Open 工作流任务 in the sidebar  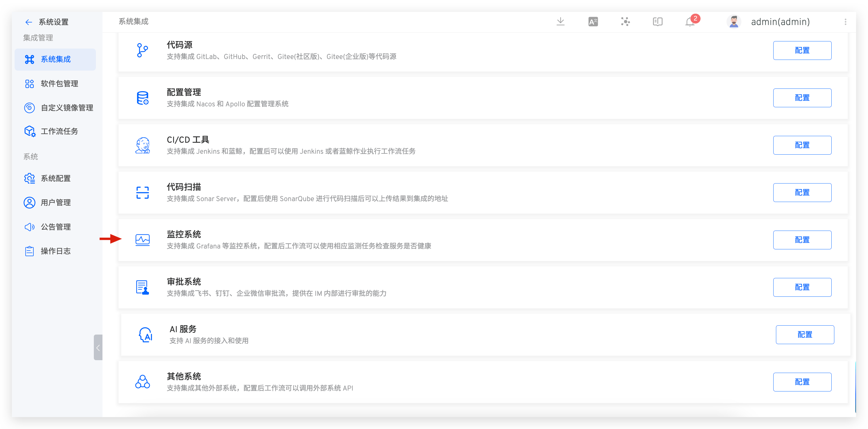point(55,131)
